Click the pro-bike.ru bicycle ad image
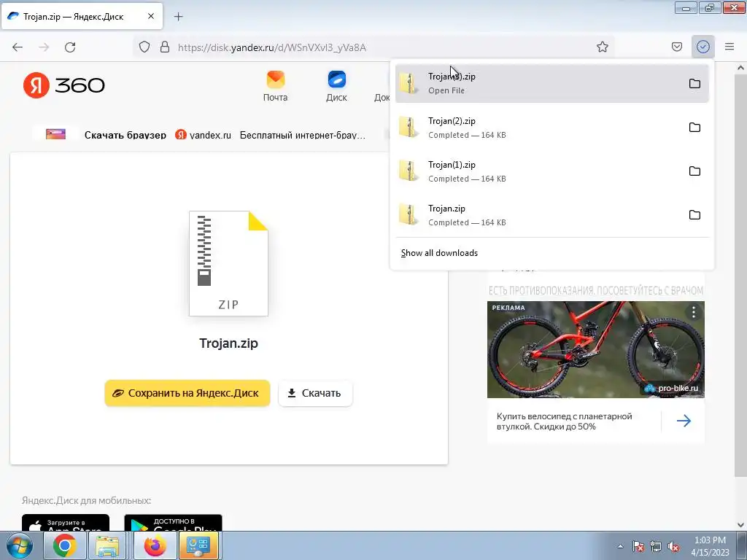Viewport: 747px width, 560px height. pos(595,349)
